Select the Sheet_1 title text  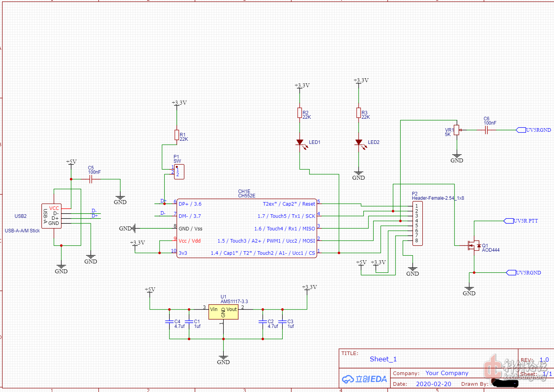(x=383, y=359)
